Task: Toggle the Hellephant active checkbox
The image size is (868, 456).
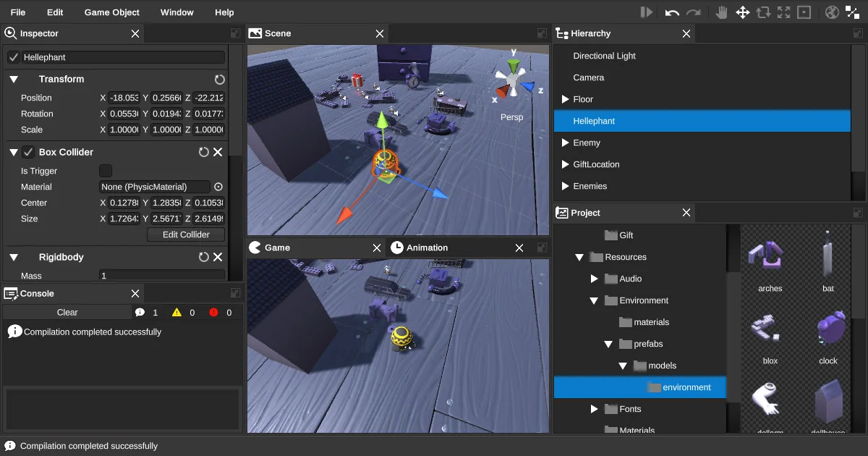Action: [x=12, y=56]
